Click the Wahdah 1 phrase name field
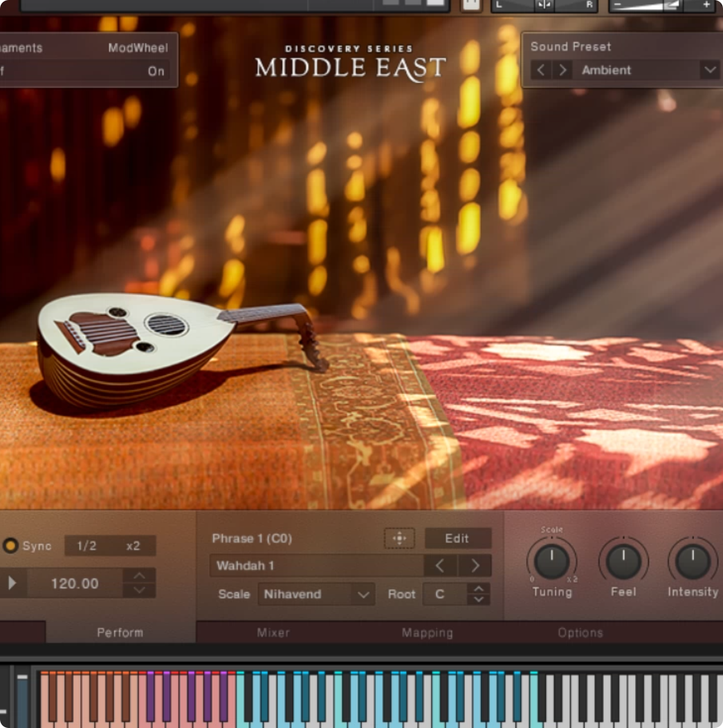Screen dimensions: 723x728 [316, 565]
